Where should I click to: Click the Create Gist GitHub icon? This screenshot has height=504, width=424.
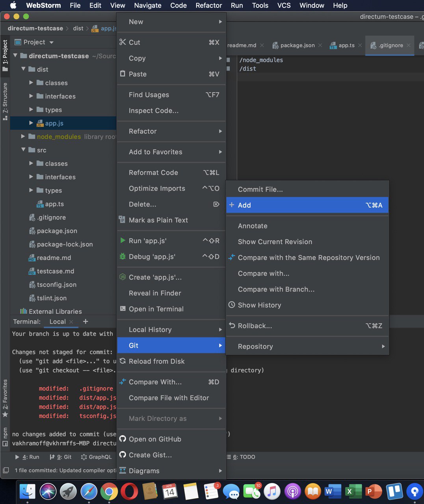123,454
